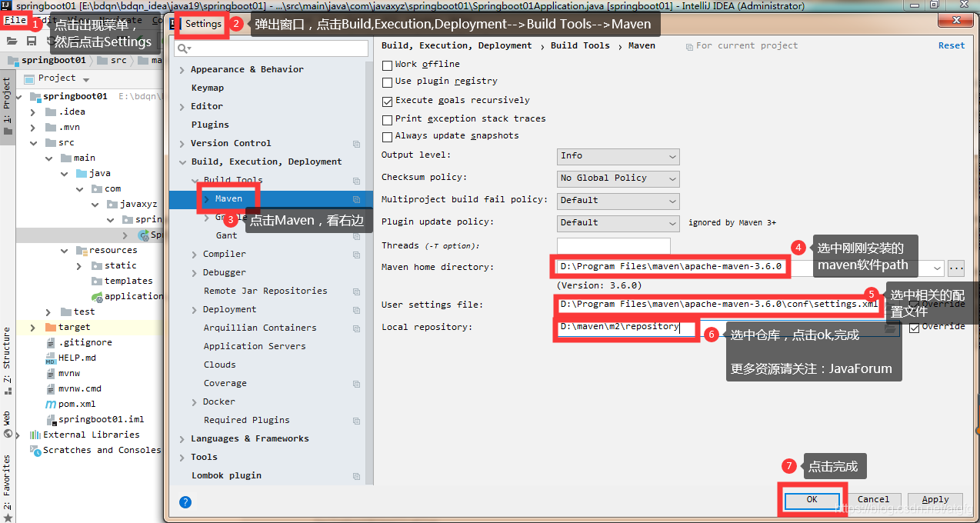Click the project-level icon beside Arquillian Containers

356,328
